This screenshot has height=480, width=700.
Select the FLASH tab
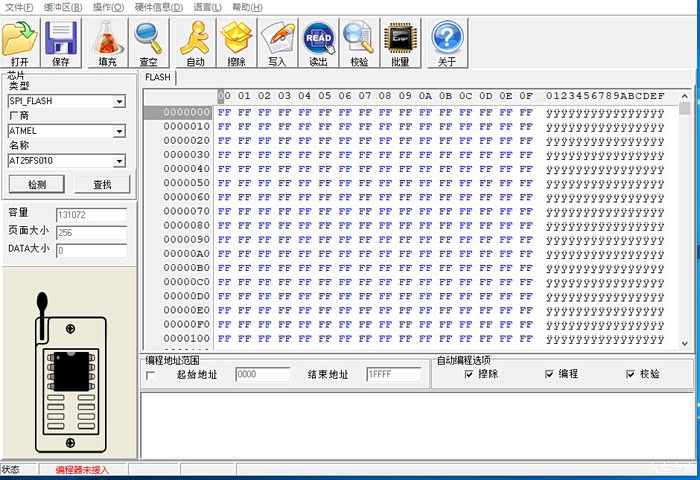pos(158,77)
